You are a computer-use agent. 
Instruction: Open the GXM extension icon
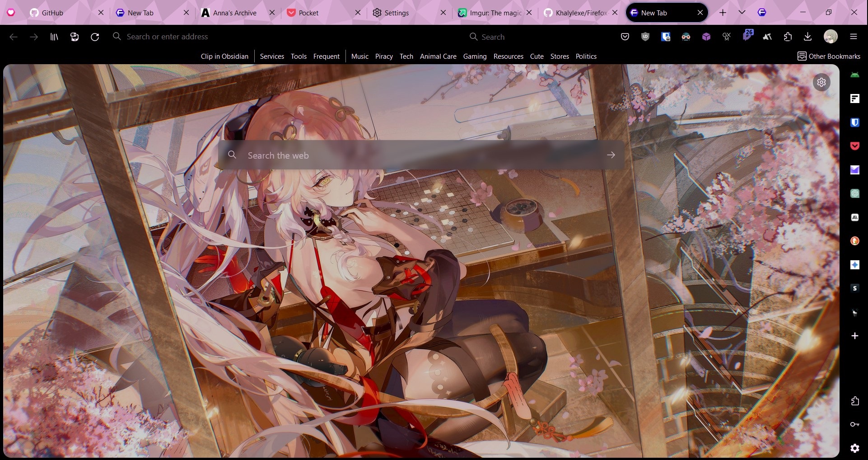click(x=727, y=37)
